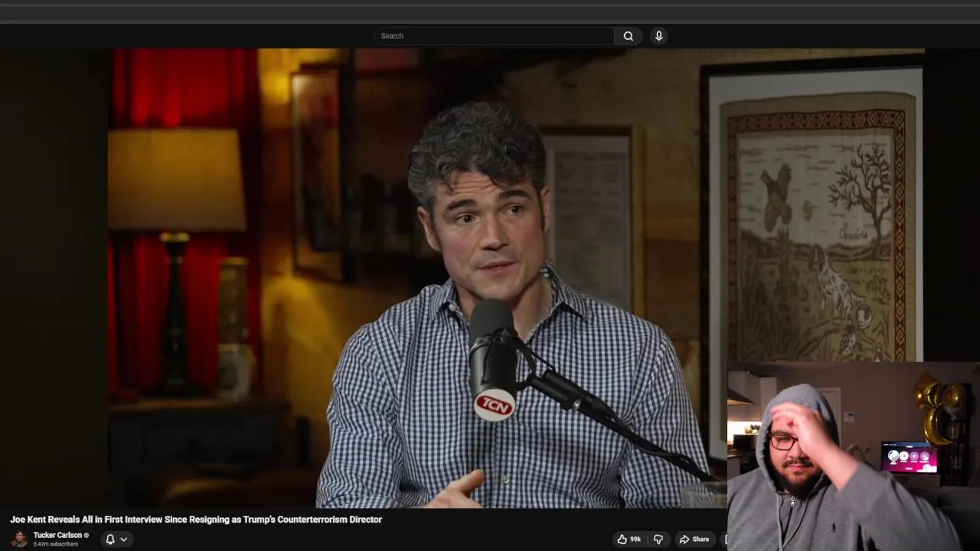The height and width of the screenshot is (551, 980).
Task: Expand the notification preferences dropdown arrow
Action: (123, 540)
